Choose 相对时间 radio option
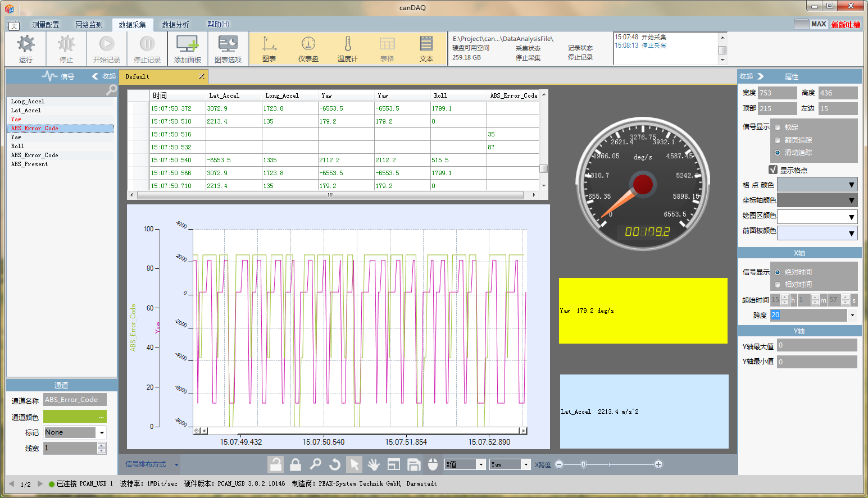Viewport: 868px width, 498px height. click(x=778, y=285)
